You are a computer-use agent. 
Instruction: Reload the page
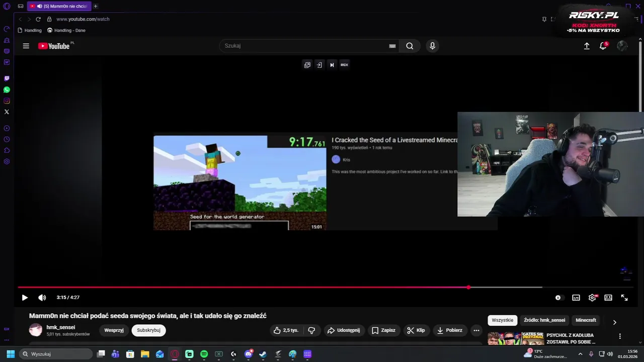pyautogui.click(x=38, y=19)
